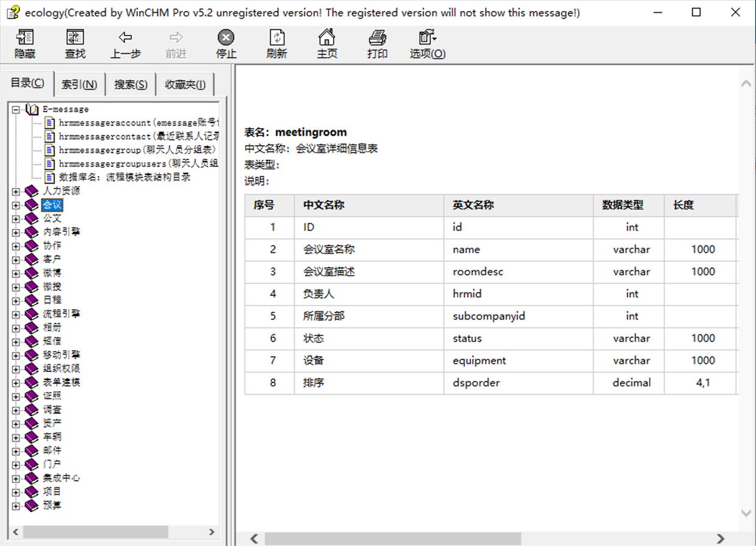Open the 收藏夹 (Favorites) tab
This screenshot has width=756, height=546.
[185, 84]
